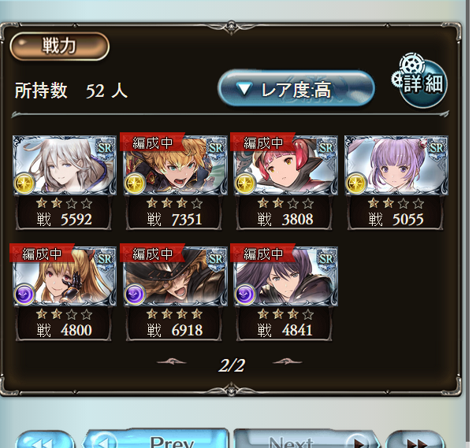The width and height of the screenshot is (476, 448).
Task: Jump to the last page with the double-right arrow
Action: pos(415,440)
